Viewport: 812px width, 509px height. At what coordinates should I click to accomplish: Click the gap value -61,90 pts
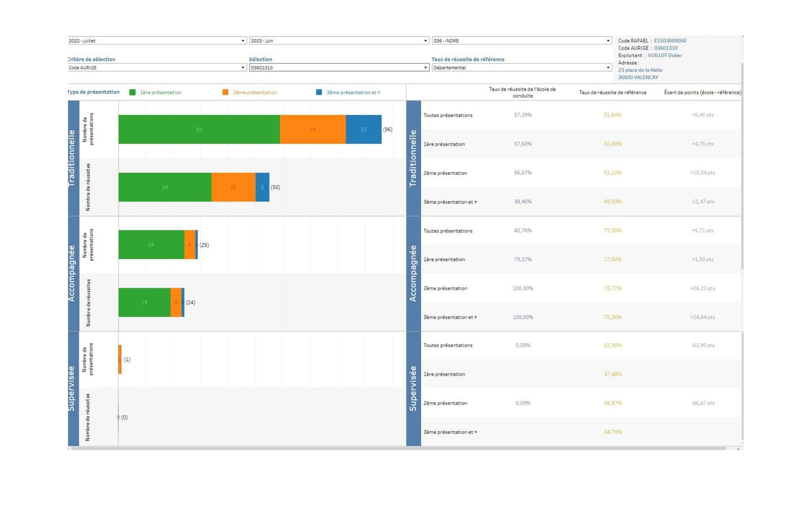(703, 345)
